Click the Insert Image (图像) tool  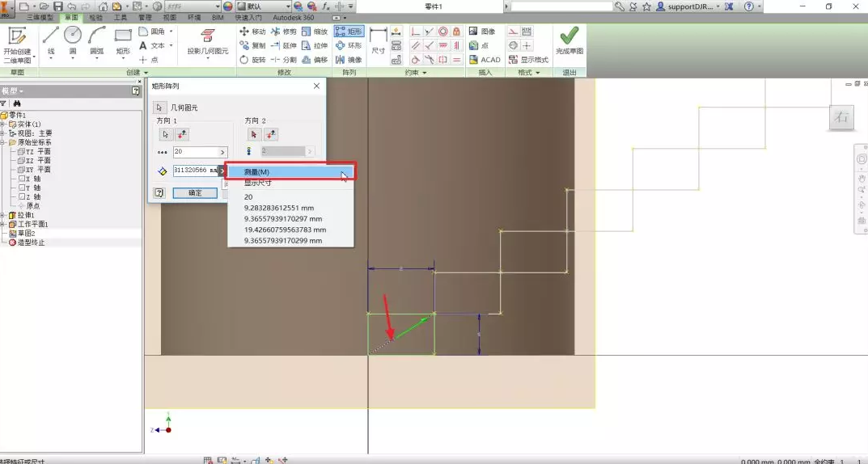[482, 32]
